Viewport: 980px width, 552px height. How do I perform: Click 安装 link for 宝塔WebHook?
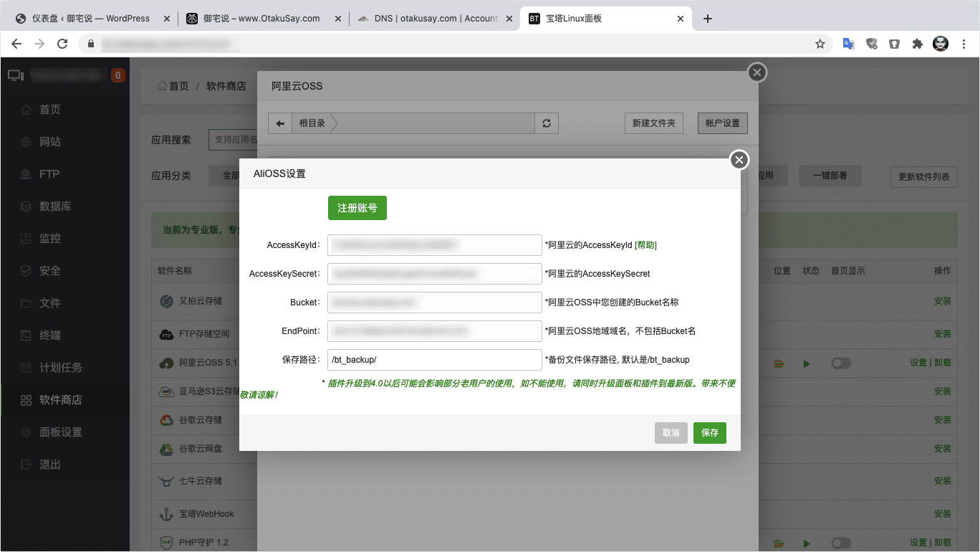tap(943, 514)
